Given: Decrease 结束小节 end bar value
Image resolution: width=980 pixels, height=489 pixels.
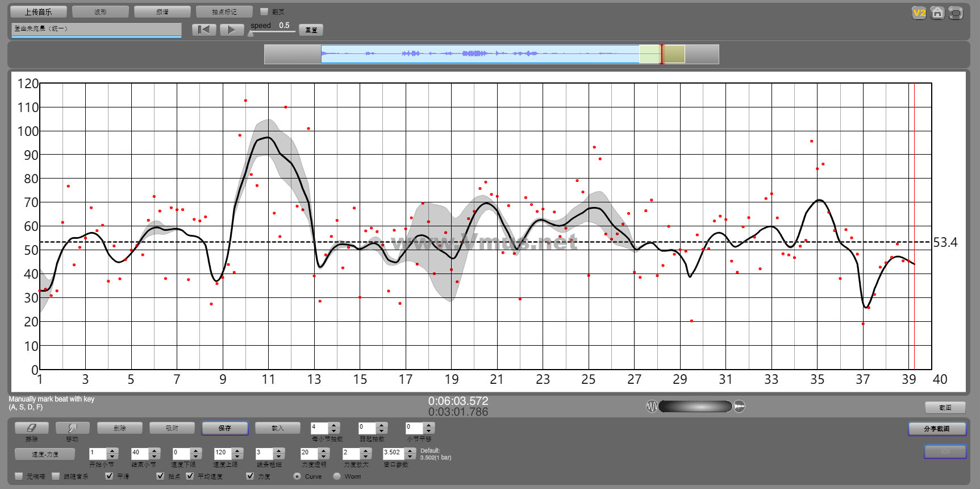Looking at the screenshot, I should (x=155, y=456).
